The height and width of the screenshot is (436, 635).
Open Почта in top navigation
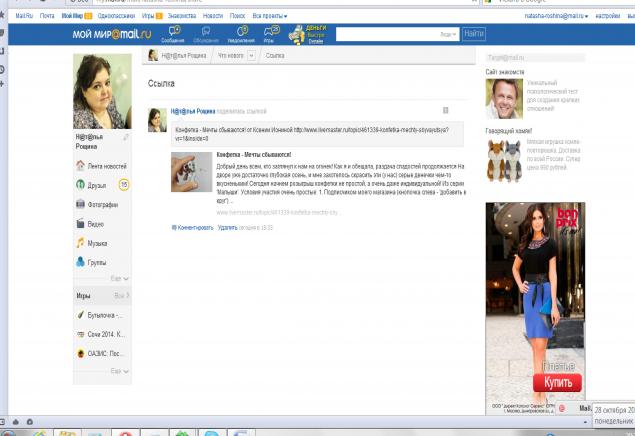pyautogui.click(x=47, y=16)
